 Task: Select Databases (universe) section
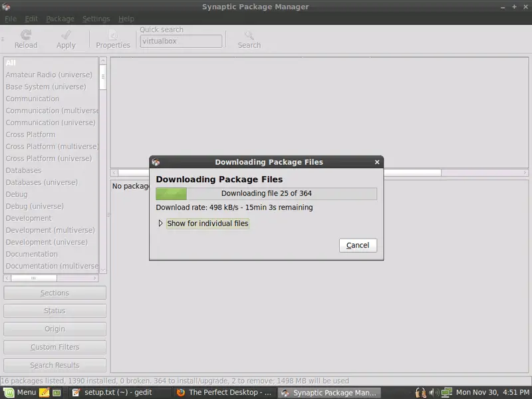pyautogui.click(x=51, y=182)
